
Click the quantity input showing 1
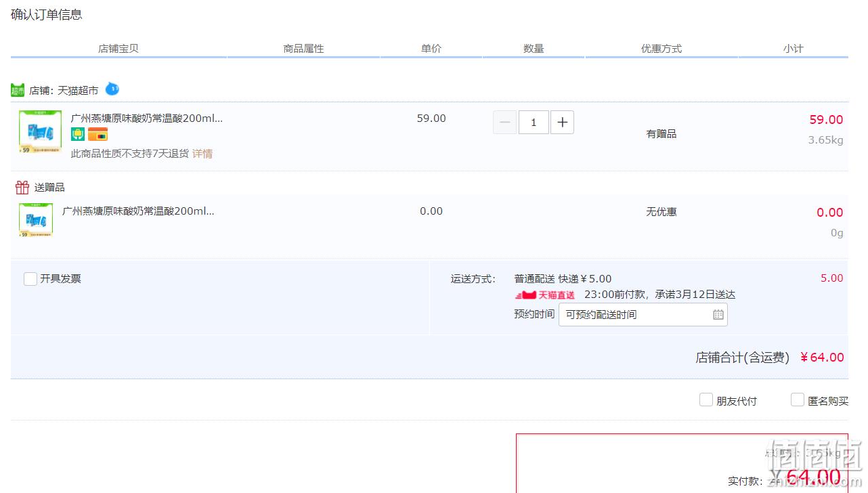pyautogui.click(x=534, y=123)
